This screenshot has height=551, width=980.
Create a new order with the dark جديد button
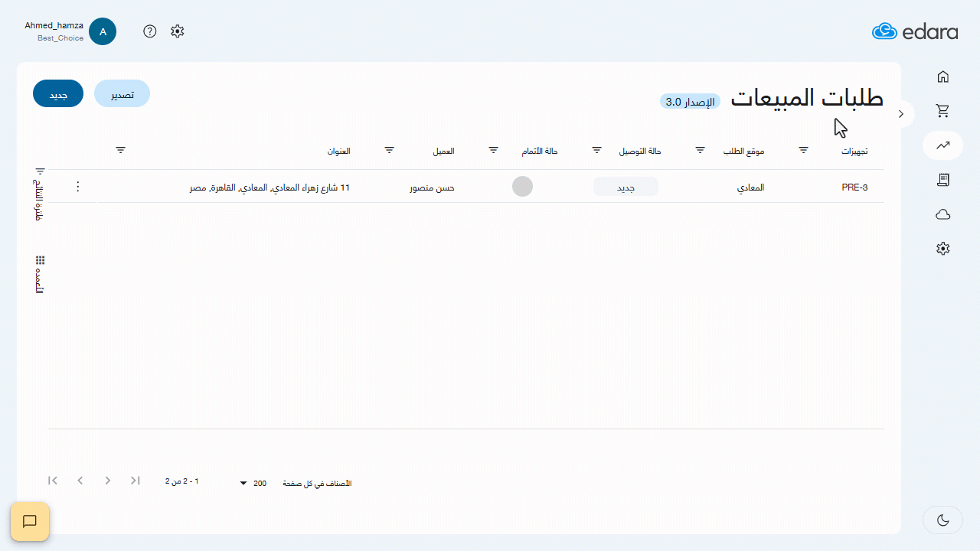[58, 93]
